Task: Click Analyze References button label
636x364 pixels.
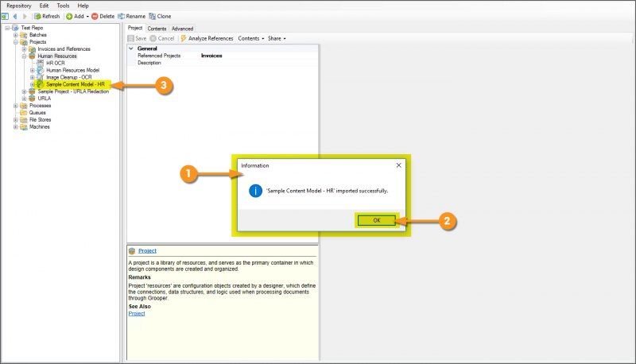Action: (x=211, y=38)
